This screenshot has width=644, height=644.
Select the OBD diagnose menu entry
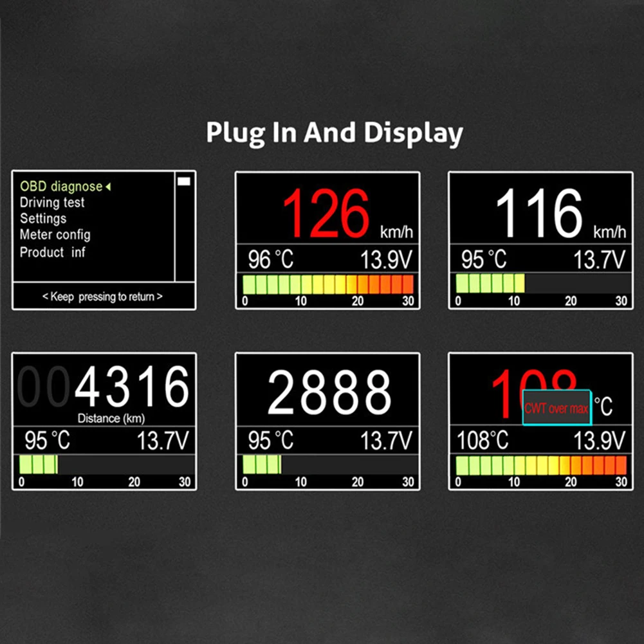click(61, 187)
